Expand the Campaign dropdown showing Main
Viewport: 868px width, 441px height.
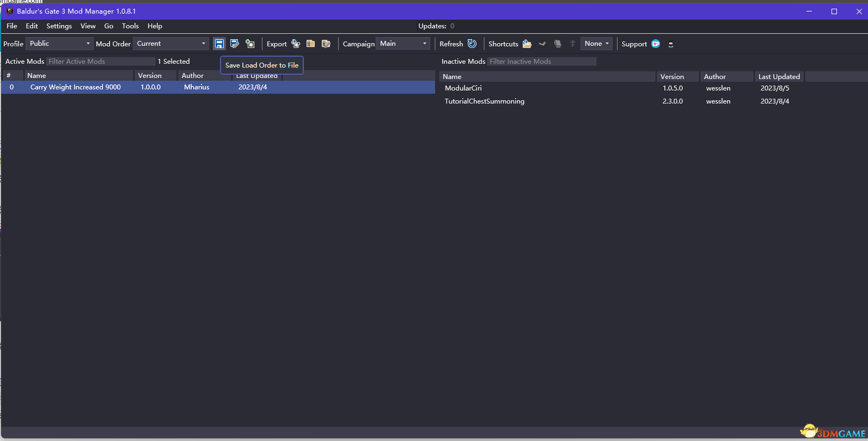(403, 44)
